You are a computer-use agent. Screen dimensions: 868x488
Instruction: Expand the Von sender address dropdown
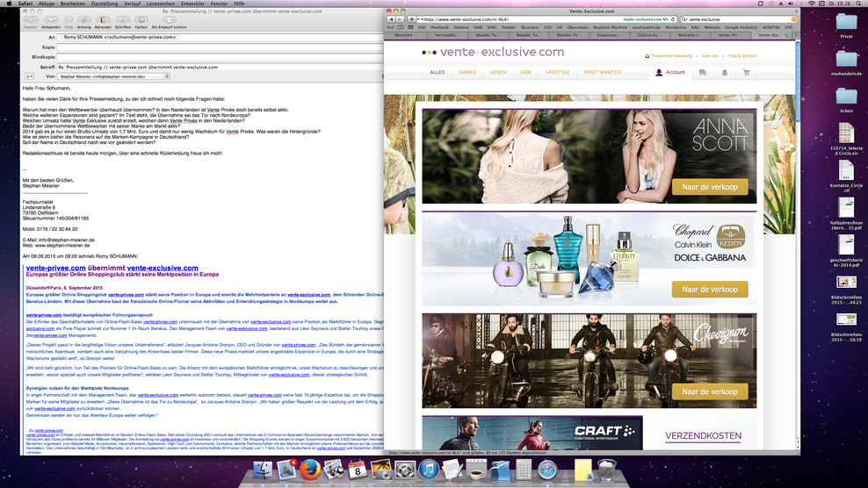point(113,76)
